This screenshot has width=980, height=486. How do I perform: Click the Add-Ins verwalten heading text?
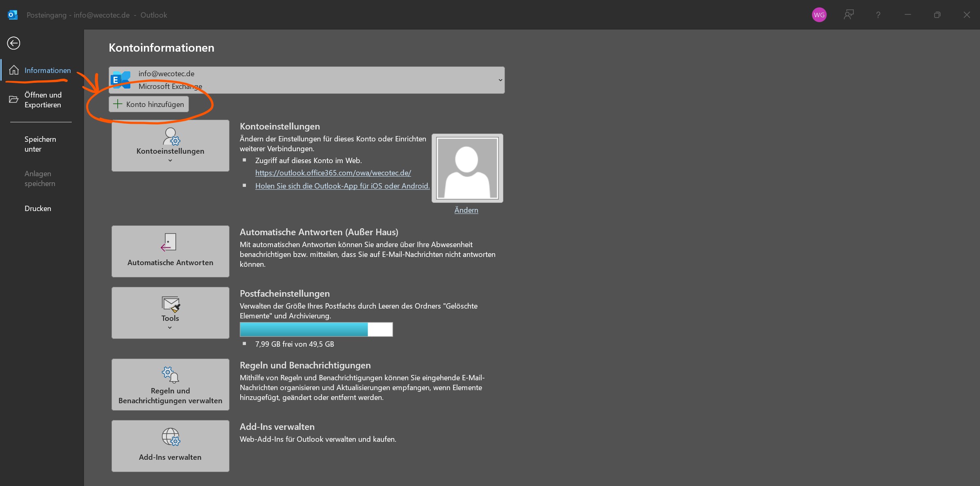click(277, 427)
